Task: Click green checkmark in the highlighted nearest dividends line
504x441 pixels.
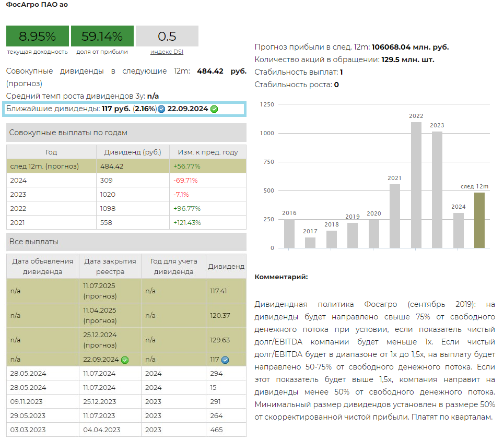Action: [214, 109]
